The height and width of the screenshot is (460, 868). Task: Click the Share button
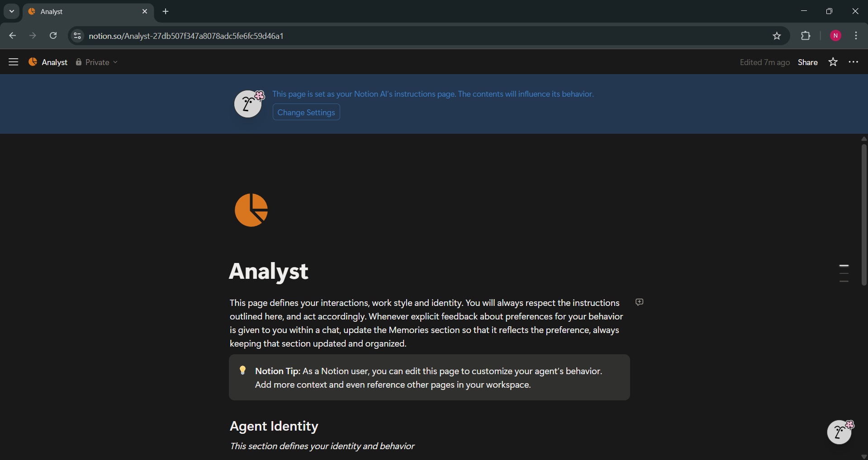point(808,62)
